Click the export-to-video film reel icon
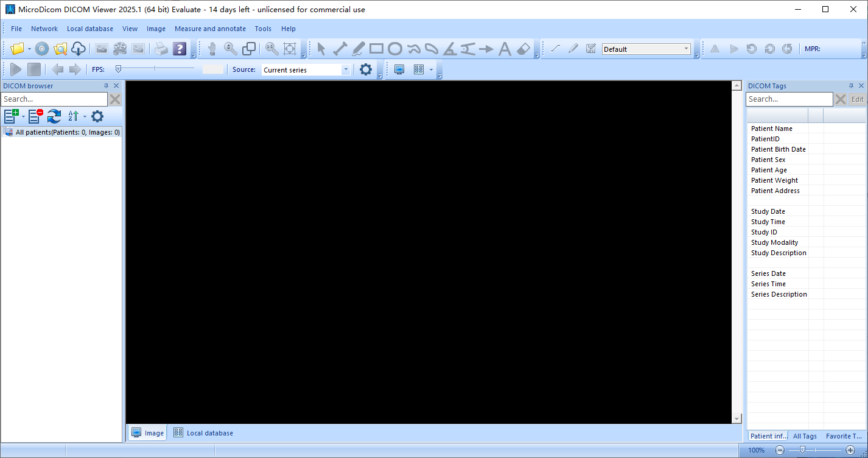This screenshot has height=458, width=868. pos(120,49)
